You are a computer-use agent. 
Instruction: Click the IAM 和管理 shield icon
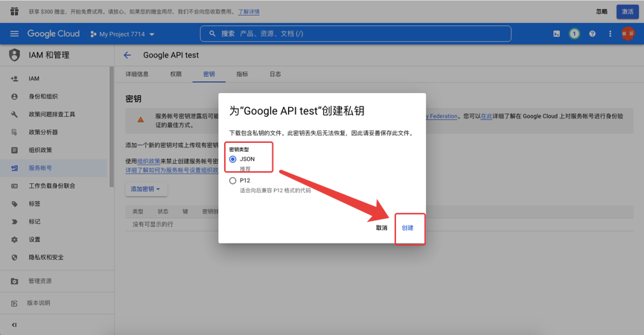point(14,54)
